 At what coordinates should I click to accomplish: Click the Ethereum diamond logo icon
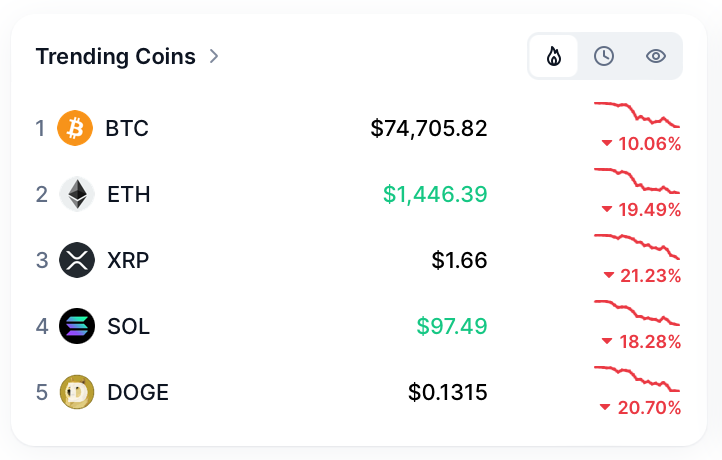(x=77, y=194)
